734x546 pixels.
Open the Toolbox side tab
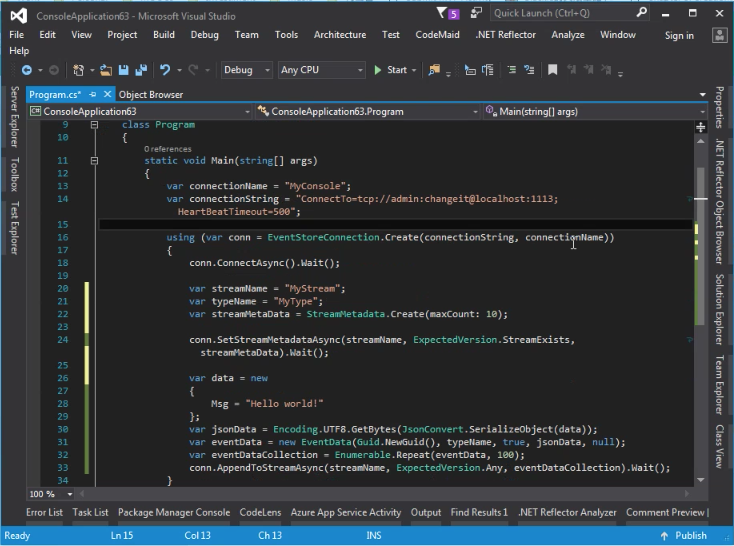[x=15, y=174]
